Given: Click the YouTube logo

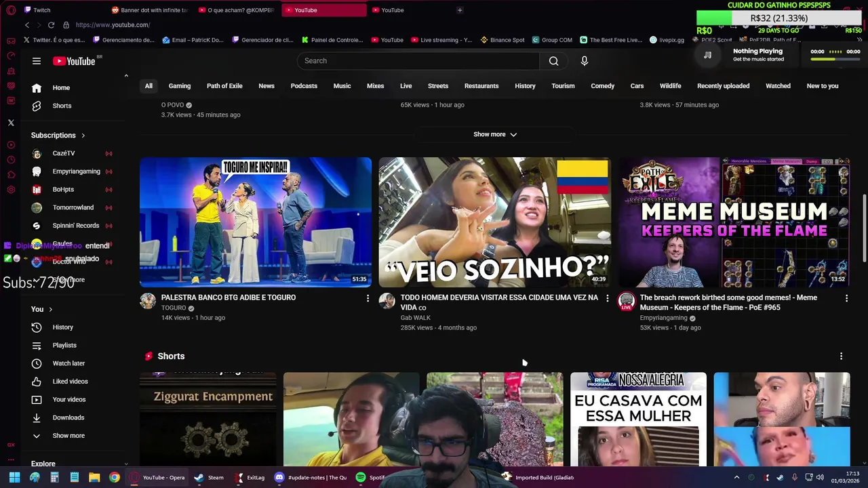Looking at the screenshot, I should click(74, 61).
